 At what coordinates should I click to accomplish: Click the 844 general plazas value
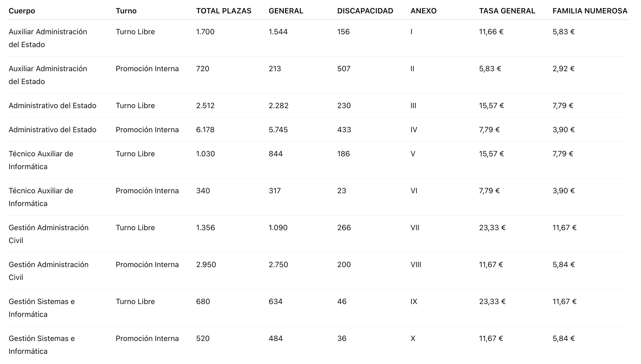(x=276, y=154)
